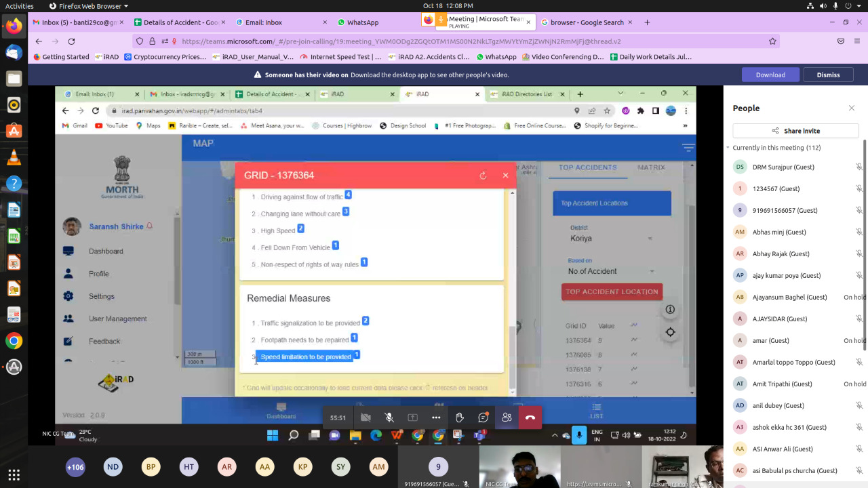Viewport: 868px width, 488px height.
Task: Click the share screen tray icon
Action: pyautogui.click(x=412, y=418)
